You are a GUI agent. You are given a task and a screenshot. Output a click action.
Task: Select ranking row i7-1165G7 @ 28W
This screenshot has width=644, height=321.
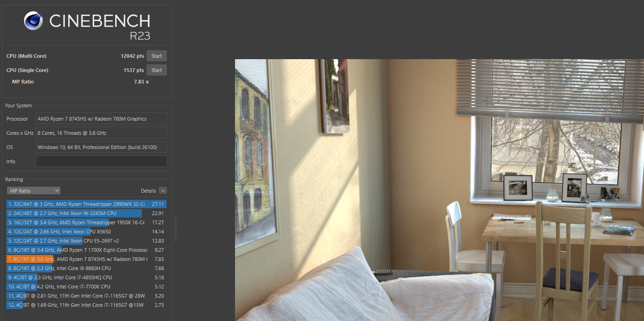click(x=86, y=296)
